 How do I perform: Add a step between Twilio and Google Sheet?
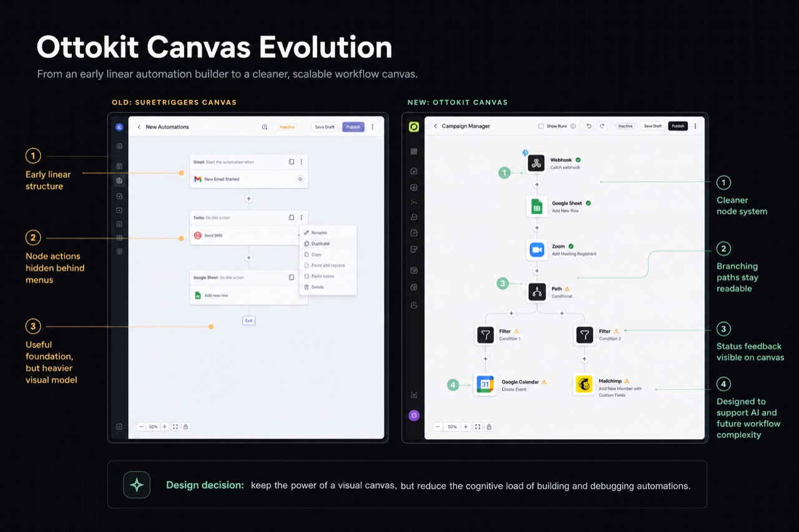coord(248,258)
